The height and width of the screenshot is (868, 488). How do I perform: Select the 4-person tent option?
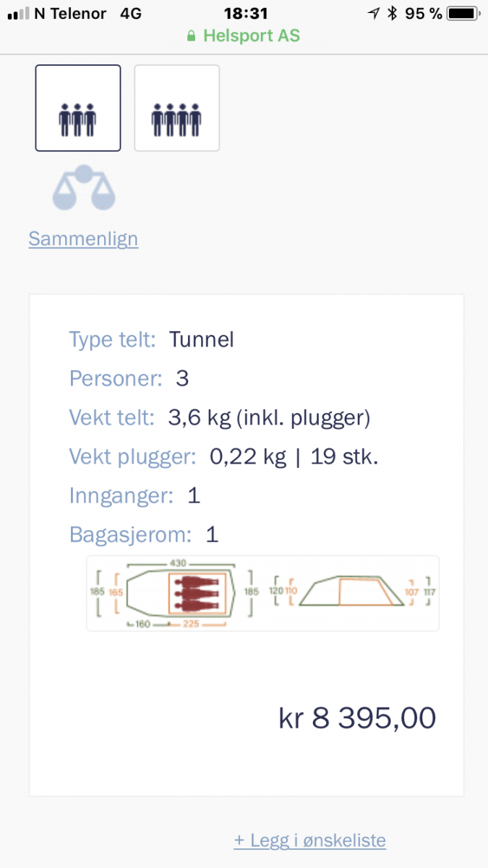[x=176, y=108]
